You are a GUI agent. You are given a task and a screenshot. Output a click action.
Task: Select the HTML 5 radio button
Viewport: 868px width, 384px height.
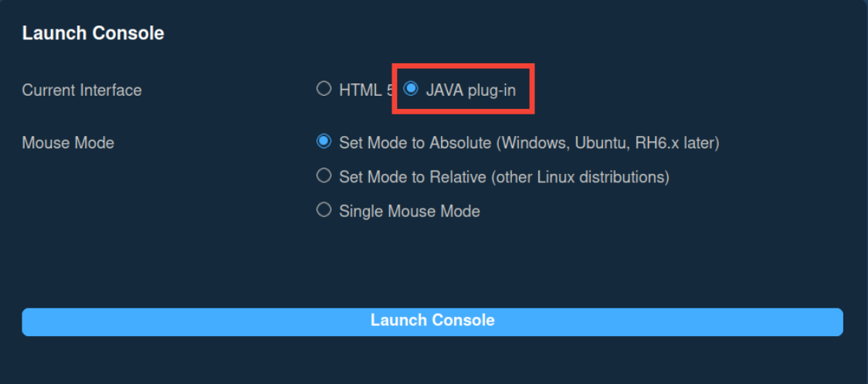coord(324,89)
